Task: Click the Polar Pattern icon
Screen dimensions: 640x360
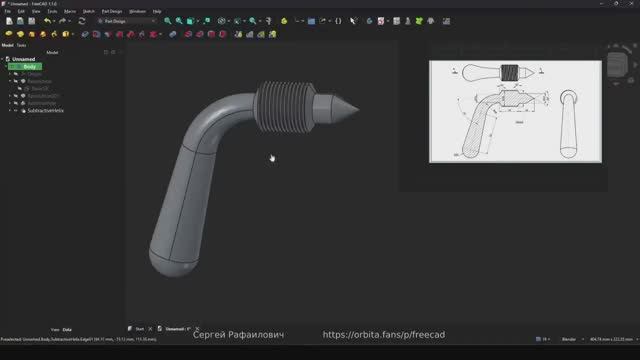Action: pos(261,34)
